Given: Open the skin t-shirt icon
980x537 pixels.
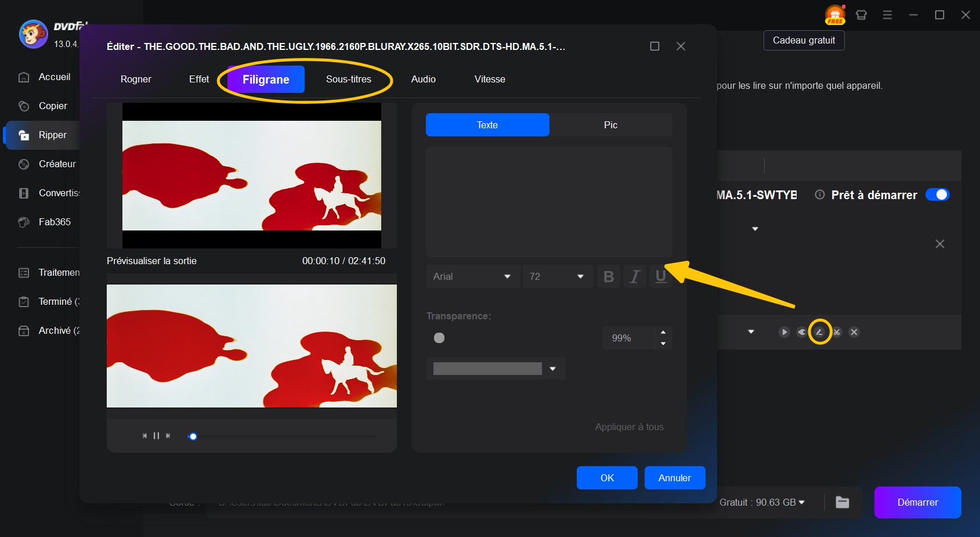Looking at the screenshot, I should point(861,15).
